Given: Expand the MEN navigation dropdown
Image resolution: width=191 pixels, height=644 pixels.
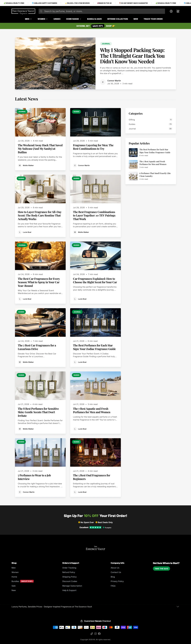Looking at the screenshot, I should pos(28,19).
